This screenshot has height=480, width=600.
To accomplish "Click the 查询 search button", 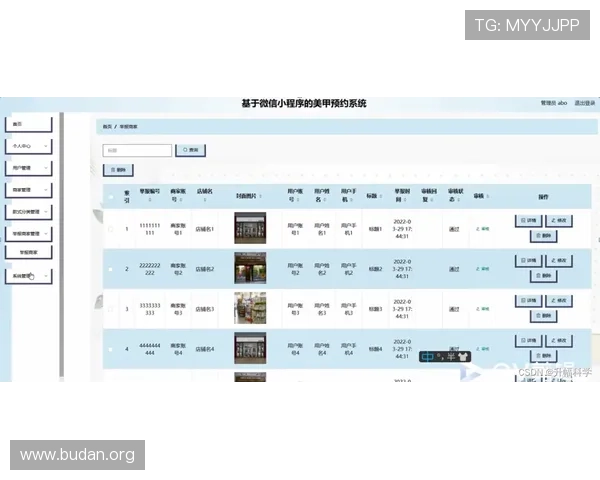I will [190, 150].
